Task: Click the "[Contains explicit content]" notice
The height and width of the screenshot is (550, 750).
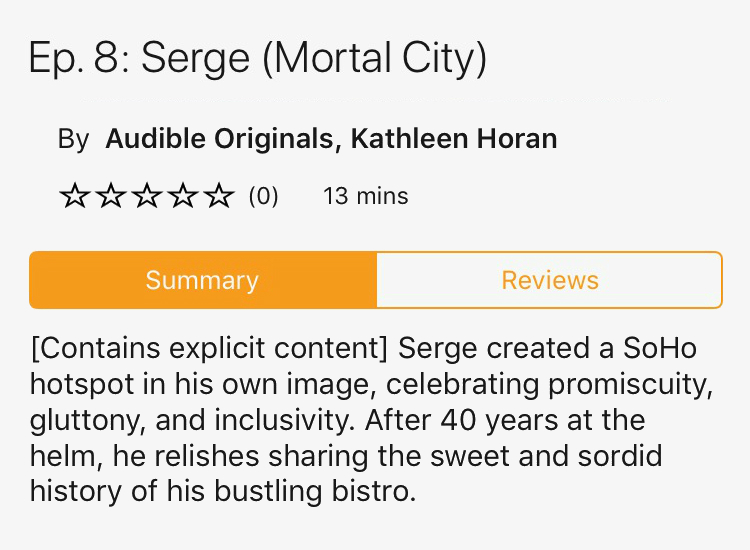Action: 210,350
